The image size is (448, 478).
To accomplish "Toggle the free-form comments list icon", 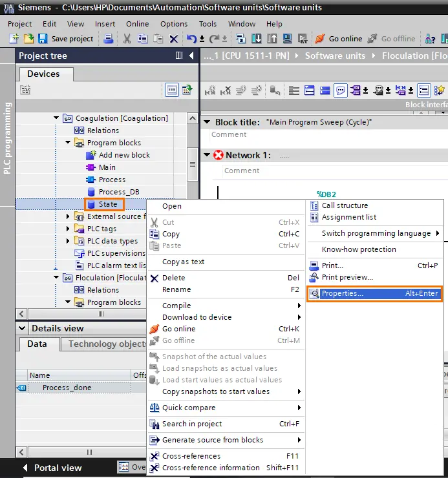I will point(424,90).
